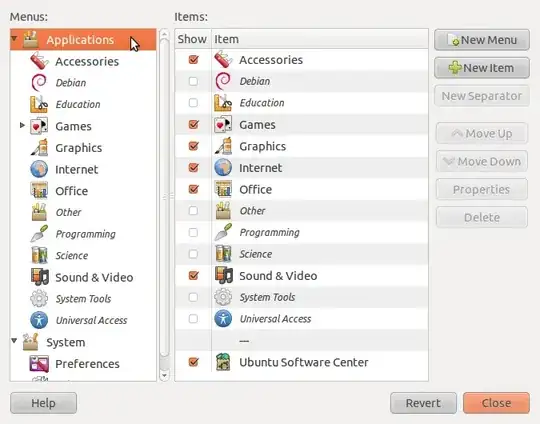Click the Graphics icon in Items list
540x424 pixels.
pyautogui.click(x=223, y=146)
